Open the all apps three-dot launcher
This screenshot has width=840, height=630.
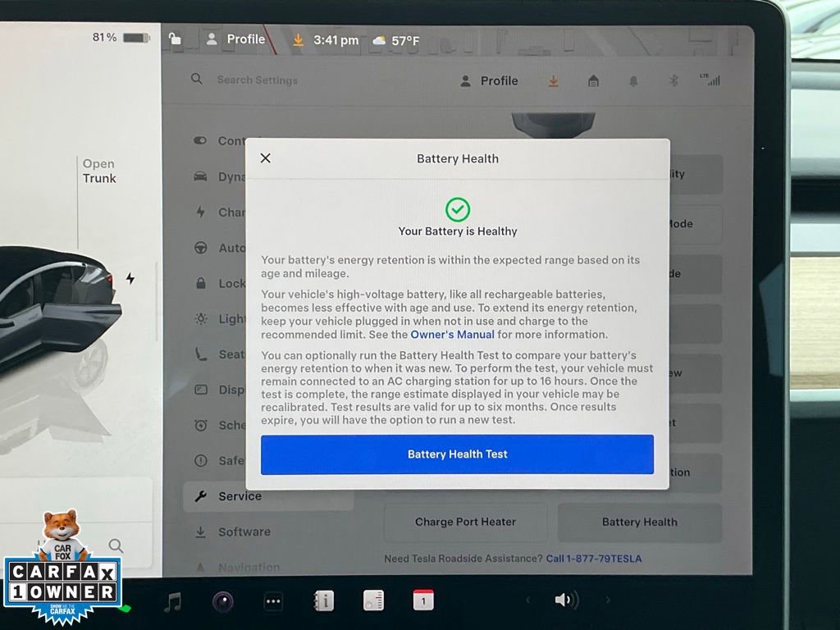[273, 601]
